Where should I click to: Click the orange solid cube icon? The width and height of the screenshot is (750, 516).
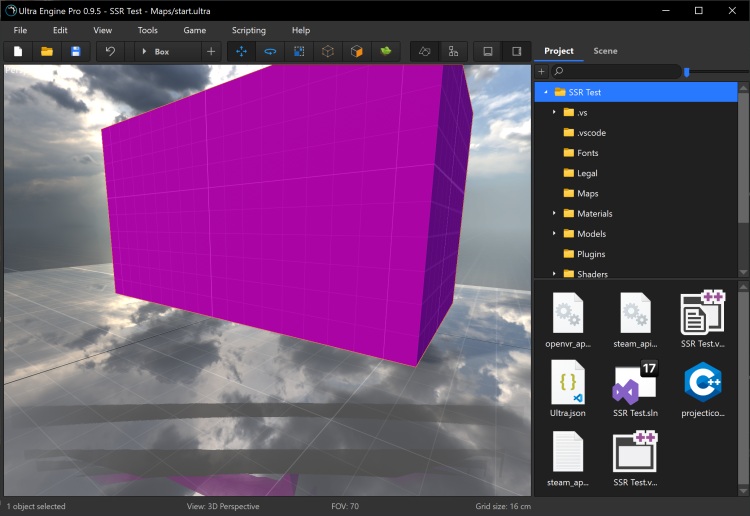[x=356, y=51]
